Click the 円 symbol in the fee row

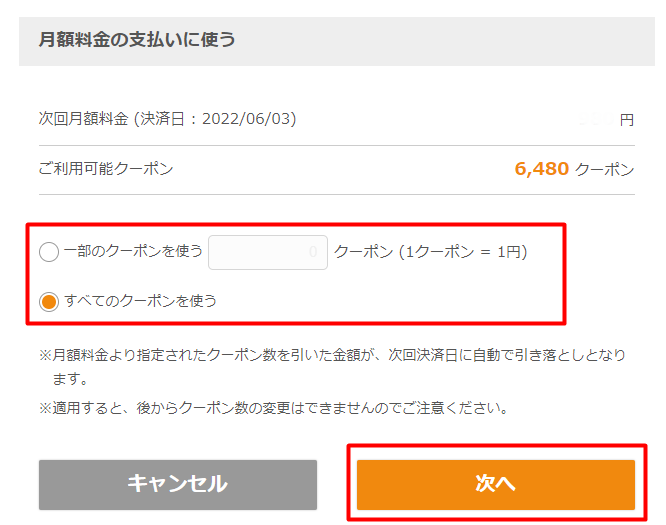pyautogui.click(x=627, y=120)
